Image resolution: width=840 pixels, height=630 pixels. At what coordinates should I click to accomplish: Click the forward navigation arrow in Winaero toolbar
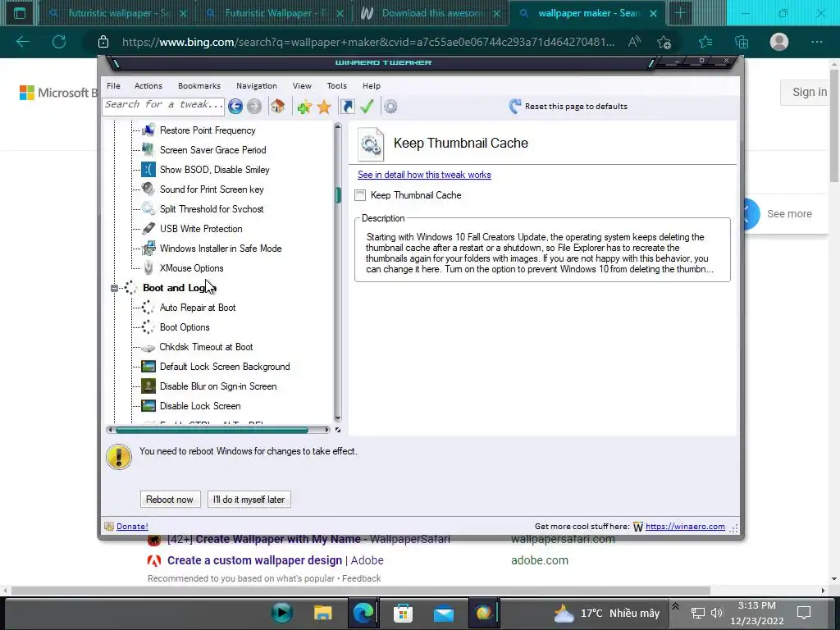click(x=254, y=106)
